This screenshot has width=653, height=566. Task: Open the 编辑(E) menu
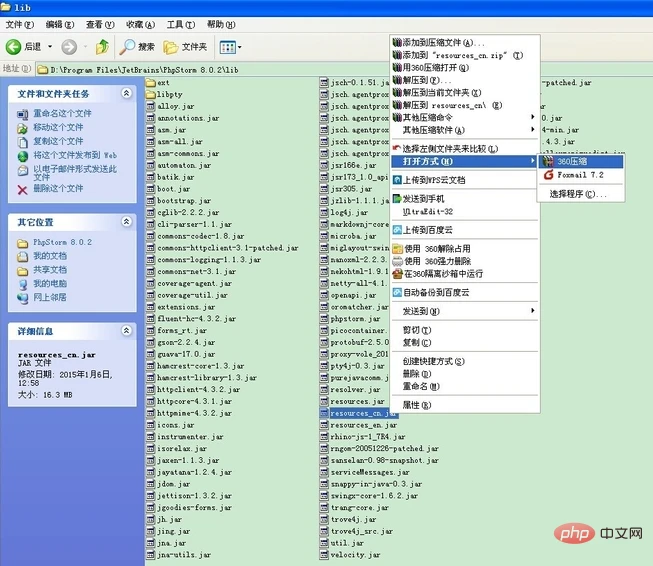[60, 25]
